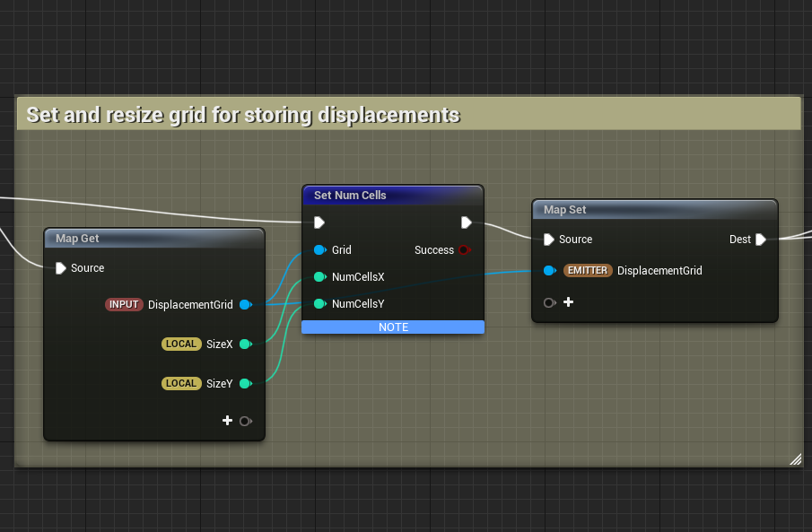Add a new pin to Map Get
The width and height of the screenshot is (812, 532).
click(x=228, y=421)
